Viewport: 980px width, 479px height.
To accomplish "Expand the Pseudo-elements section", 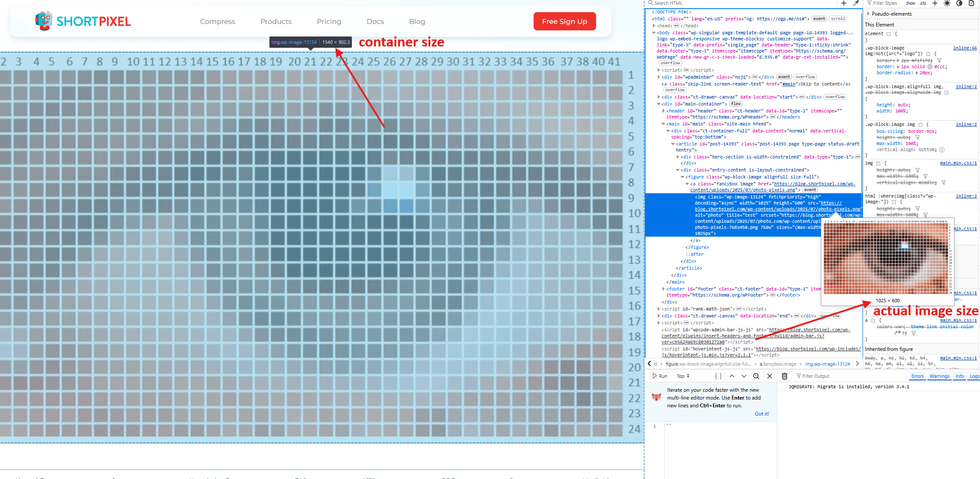I will (869, 14).
